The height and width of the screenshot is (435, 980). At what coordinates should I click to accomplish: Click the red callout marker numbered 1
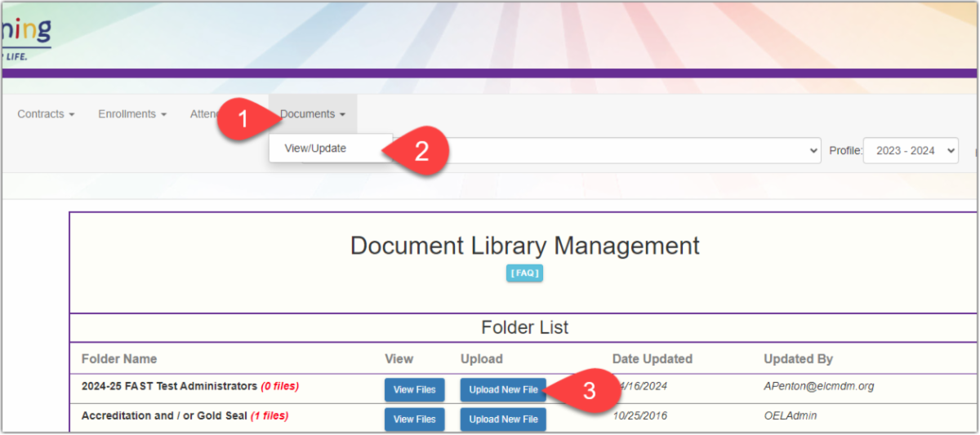[x=242, y=119]
